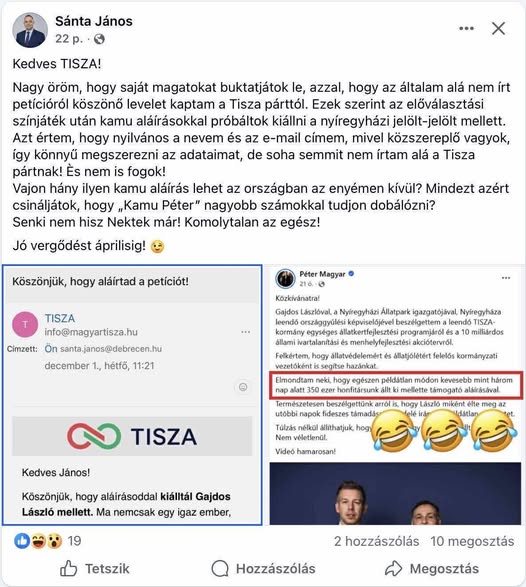Image resolution: width=526 pixels, height=587 pixels.
Task: Click the three-dot menu in Péter Magyar post
Action: 506,278
